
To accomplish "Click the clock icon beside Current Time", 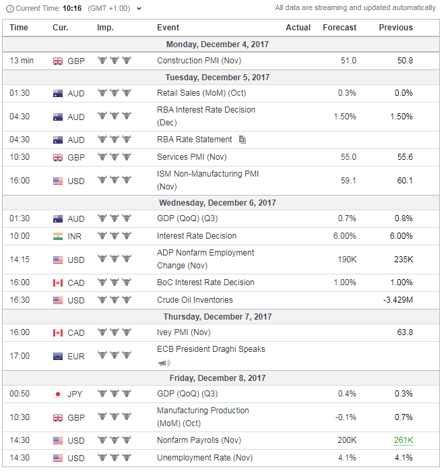I will click(x=9, y=8).
